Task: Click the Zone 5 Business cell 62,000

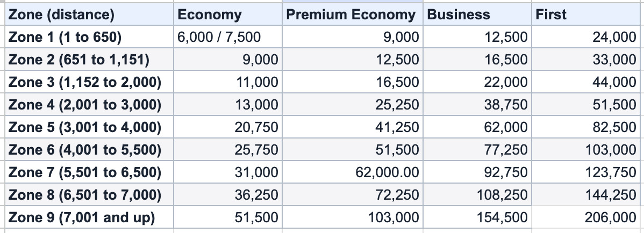Action: click(x=477, y=127)
